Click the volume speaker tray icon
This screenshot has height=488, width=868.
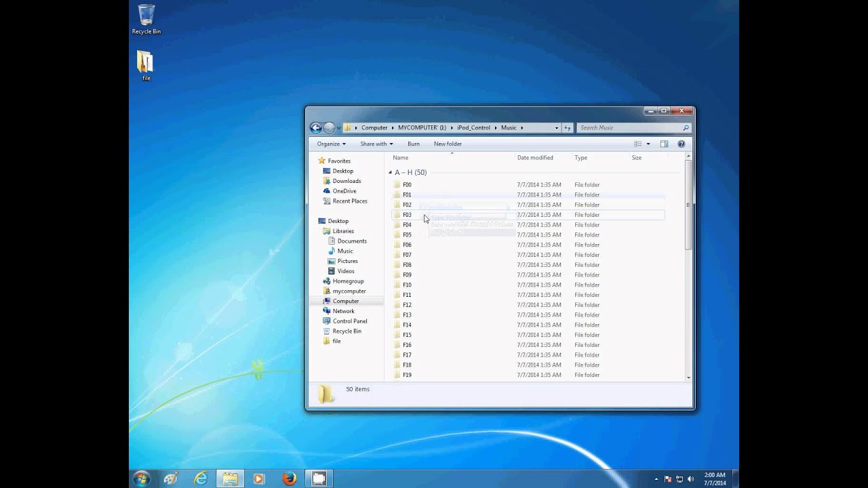click(692, 479)
